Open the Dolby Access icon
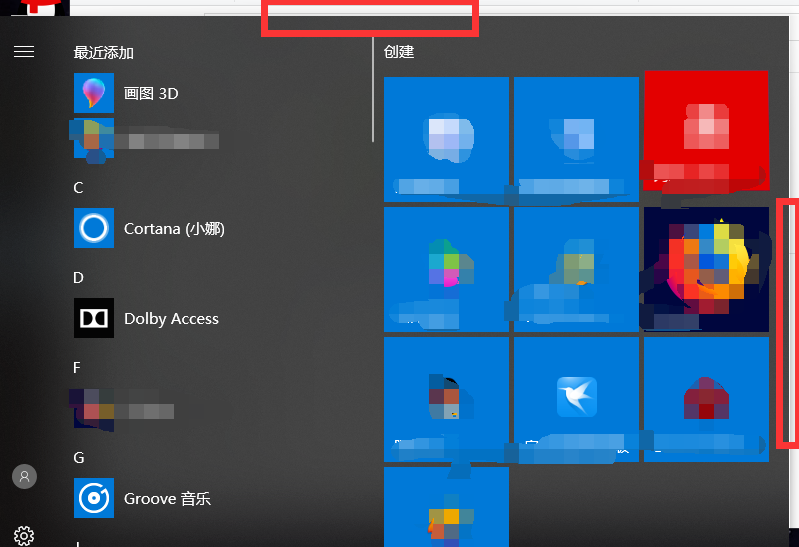The width and height of the screenshot is (799, 547). (94, 318)
